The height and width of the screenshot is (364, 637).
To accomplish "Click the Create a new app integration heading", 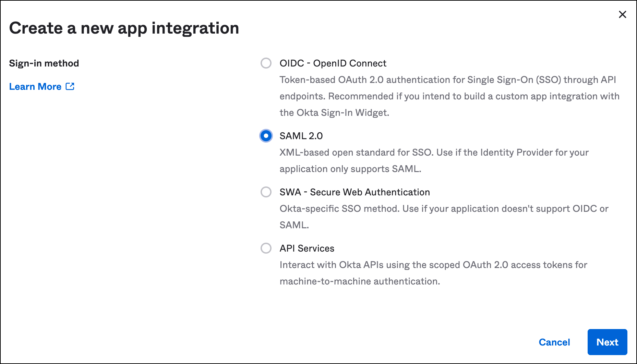I will 124,28.
